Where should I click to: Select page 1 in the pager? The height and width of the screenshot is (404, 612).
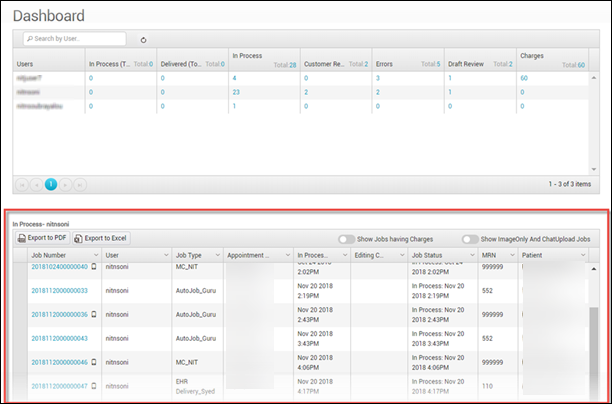tap(50, 184)
